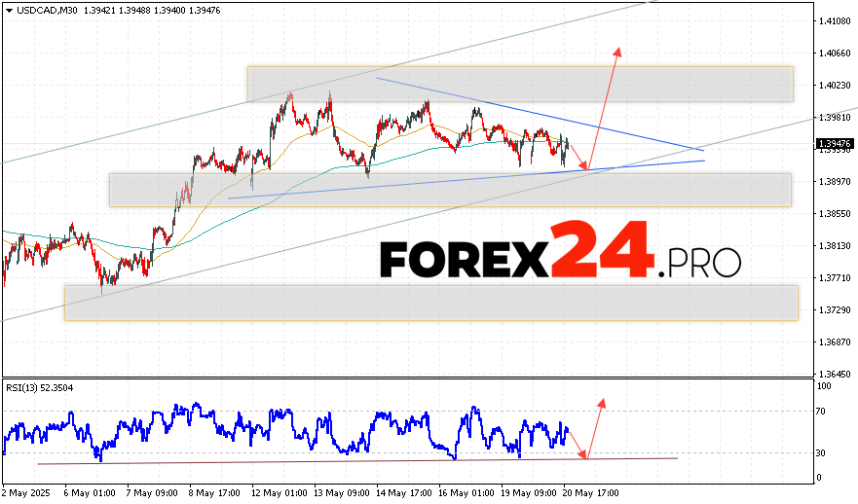Open the FOREX24.PRO watermark logo
This screenshot has width=858, height=504.
[560, 257]
